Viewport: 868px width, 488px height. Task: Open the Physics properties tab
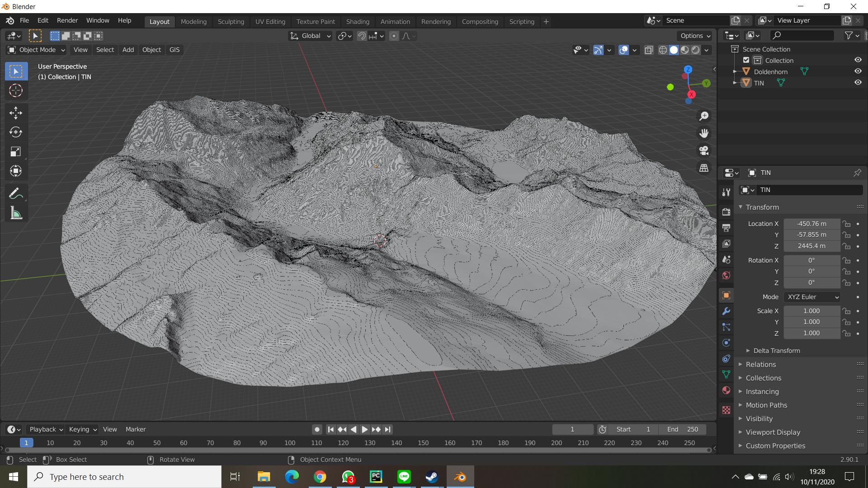[726, 343]
